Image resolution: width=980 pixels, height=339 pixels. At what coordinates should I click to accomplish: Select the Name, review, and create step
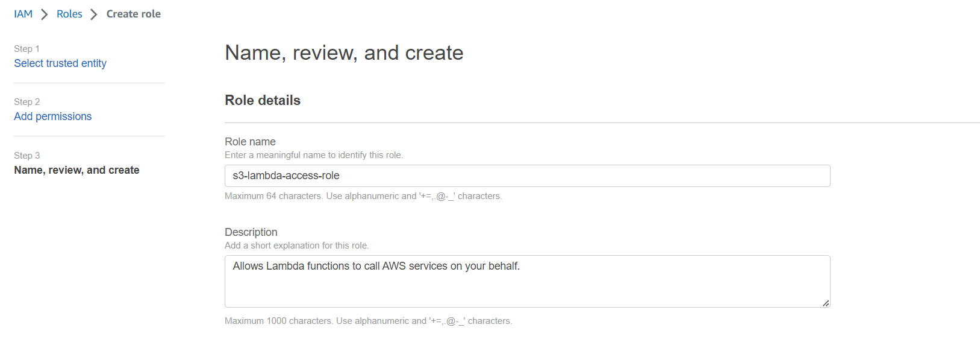point(76,170)
